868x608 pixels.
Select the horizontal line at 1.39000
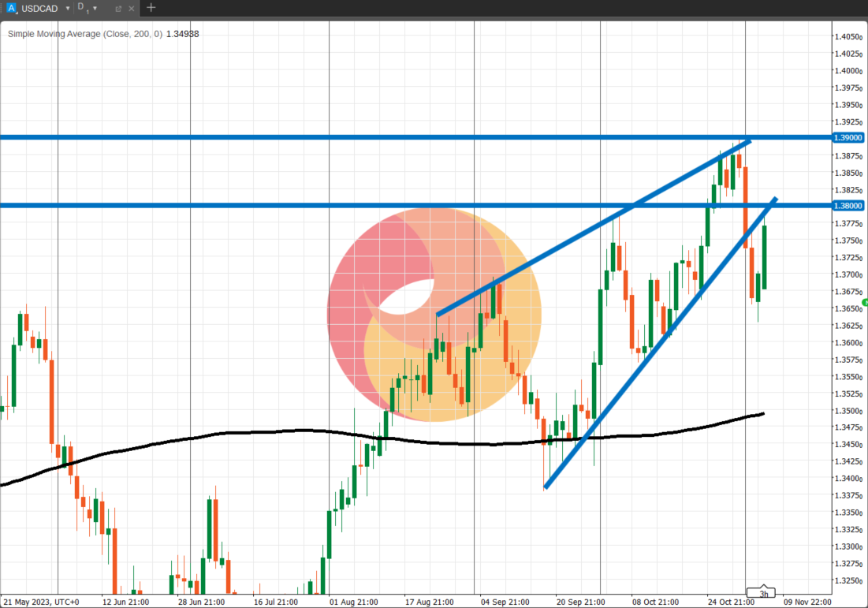pyautogui.click(x=415, y=137)
